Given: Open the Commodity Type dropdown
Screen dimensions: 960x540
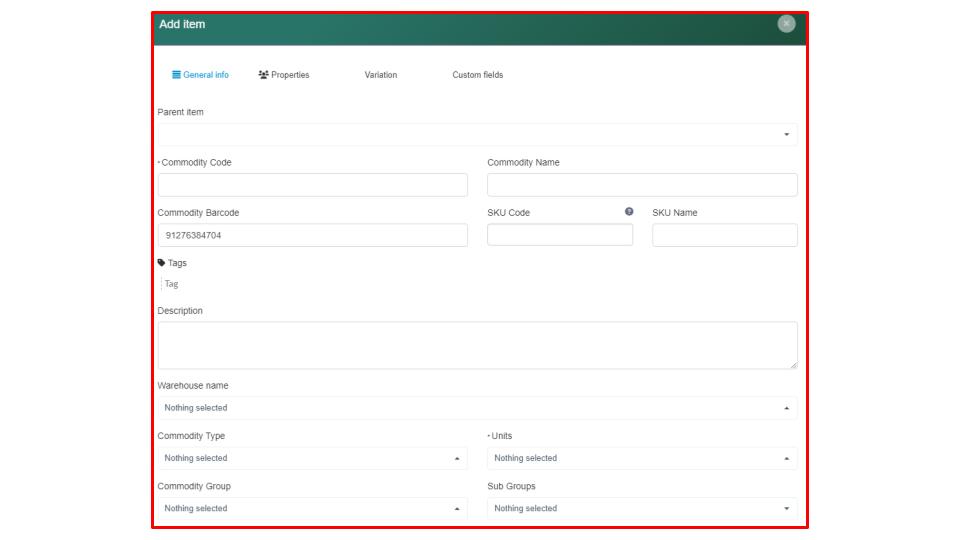Looking at the screenshot, I should (312, 458).
